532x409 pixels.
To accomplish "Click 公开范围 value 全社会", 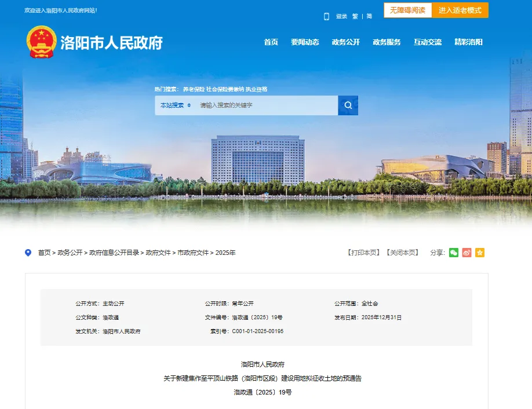I will tap(370, 304).
